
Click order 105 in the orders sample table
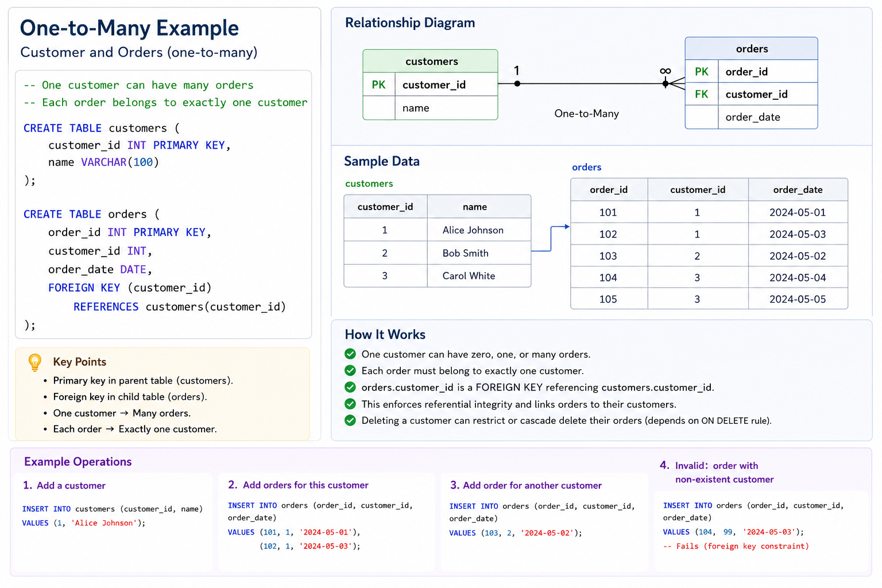click(x=608, y=299)
